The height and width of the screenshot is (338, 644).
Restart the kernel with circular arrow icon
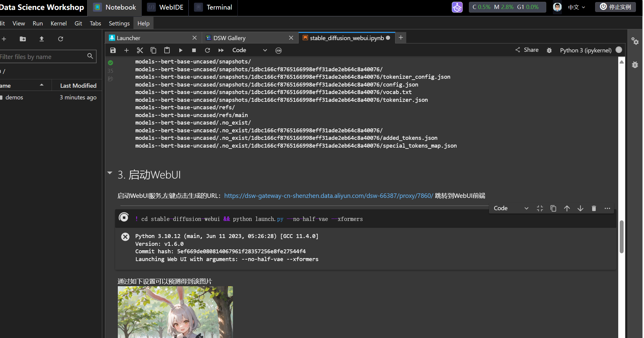pos(207,50)
